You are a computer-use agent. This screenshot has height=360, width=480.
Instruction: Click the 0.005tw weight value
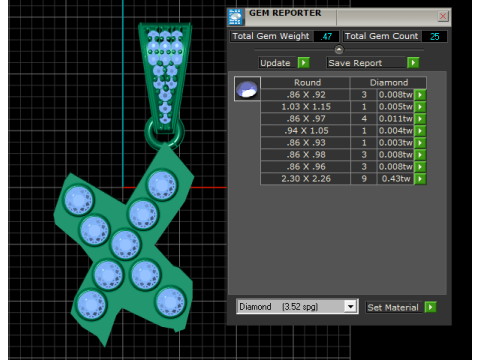click(x=396, y=107)
